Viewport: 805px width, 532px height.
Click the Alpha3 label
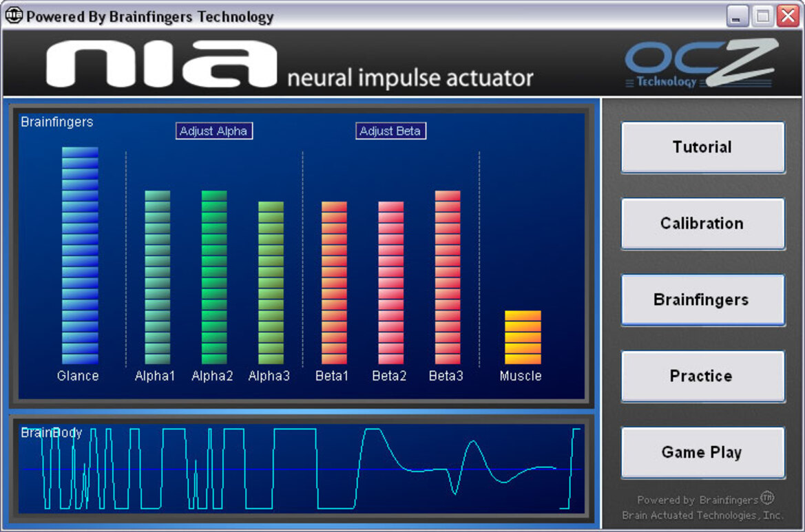(269, 376)
